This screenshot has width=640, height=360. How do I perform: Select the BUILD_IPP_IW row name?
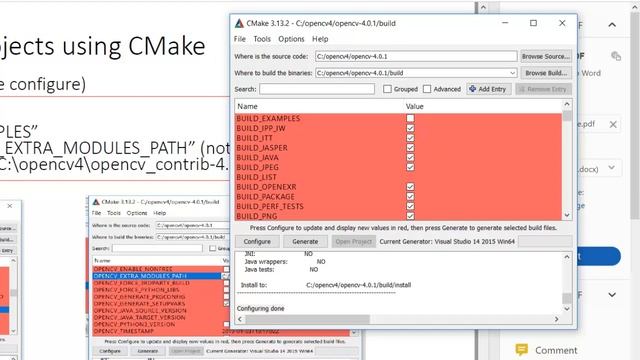coord(261,128)
